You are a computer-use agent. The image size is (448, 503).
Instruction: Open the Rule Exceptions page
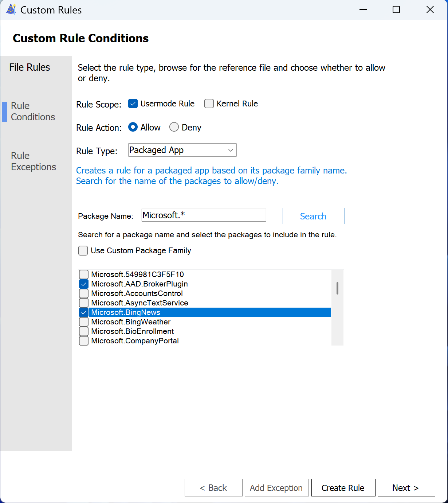click(x=33, y=161)
